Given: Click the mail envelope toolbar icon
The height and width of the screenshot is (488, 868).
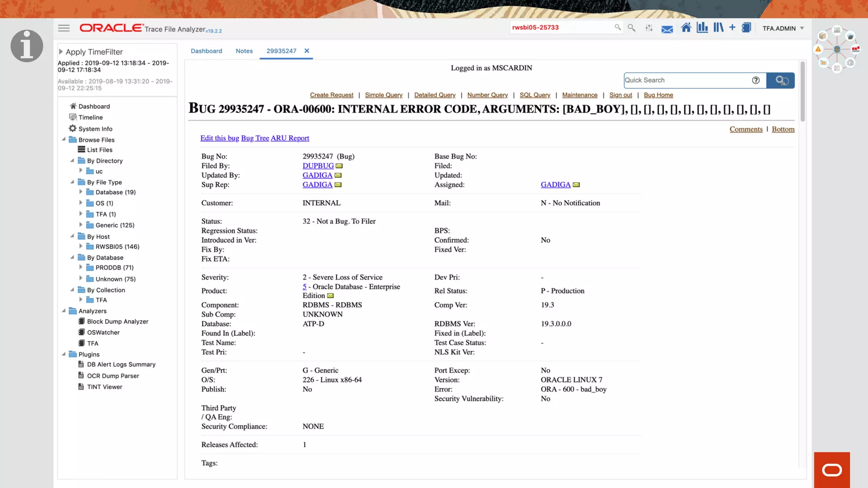Looking at the screenshot, I should (667, 29).
